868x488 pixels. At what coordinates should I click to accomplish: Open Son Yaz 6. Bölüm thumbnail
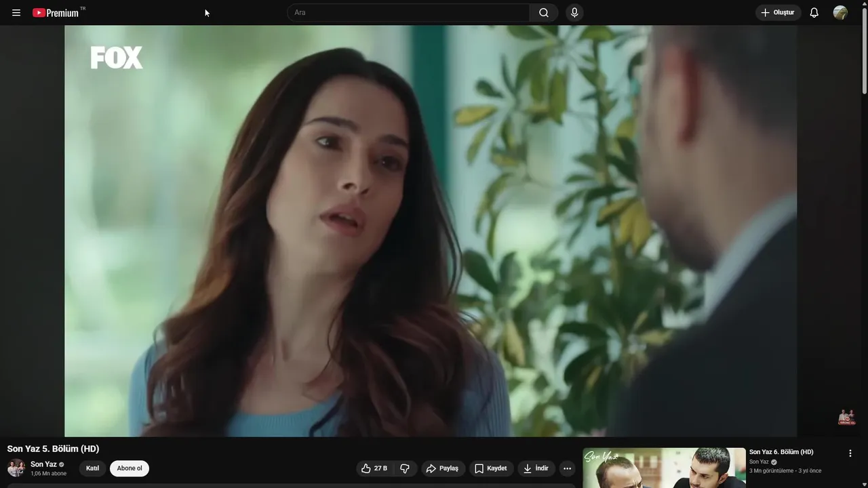pos(664,468)
